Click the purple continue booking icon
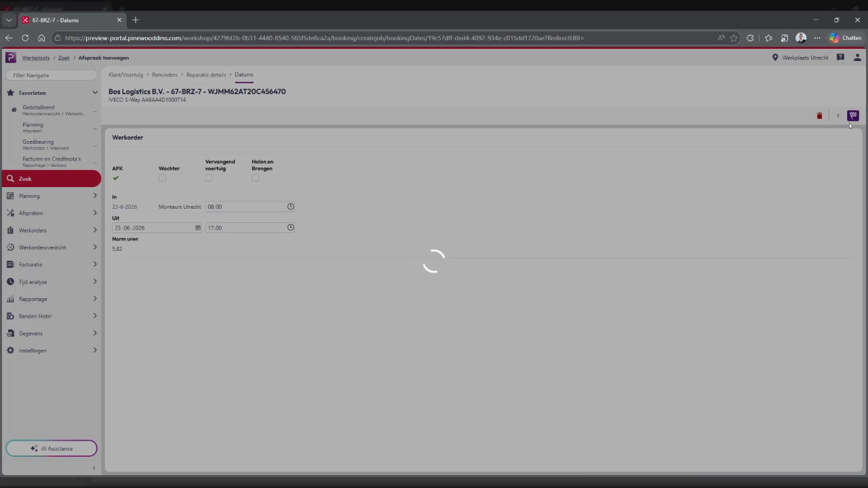This screenshot has height=488, width=868. [x=853, y=115]
